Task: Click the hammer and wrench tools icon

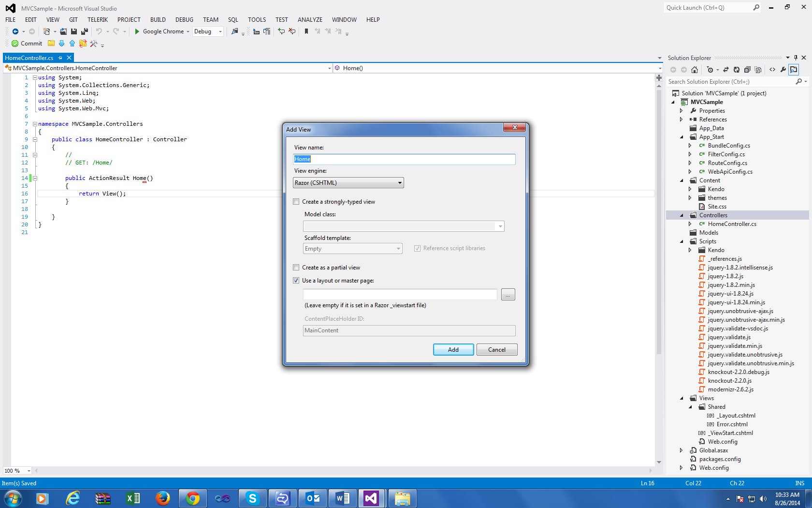Action: pos(94,44)
